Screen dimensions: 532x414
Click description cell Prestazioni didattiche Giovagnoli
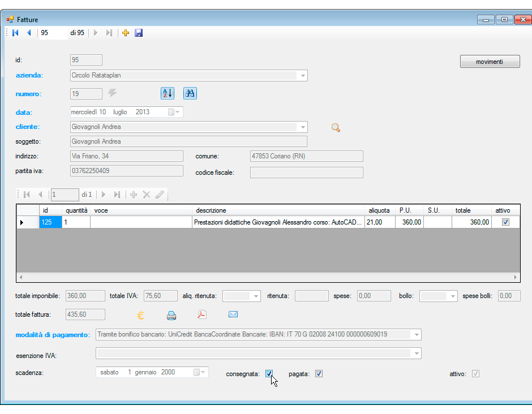[278, 222]
